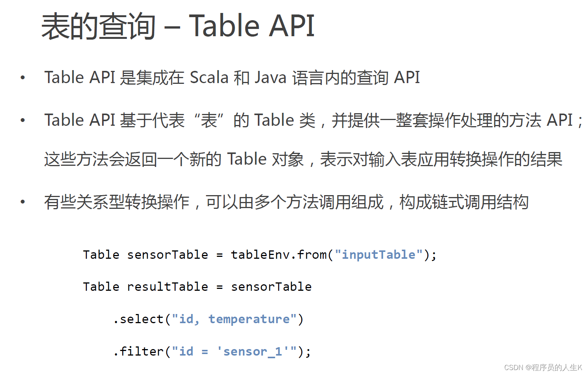Click the bullet dot before "Table API 基于代表"

click(23, 120)
